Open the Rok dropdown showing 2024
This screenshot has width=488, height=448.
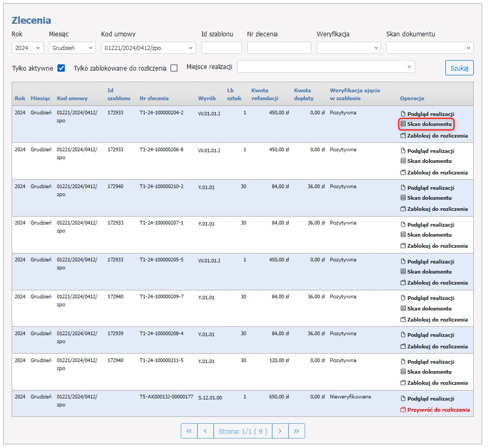(28, 48)
